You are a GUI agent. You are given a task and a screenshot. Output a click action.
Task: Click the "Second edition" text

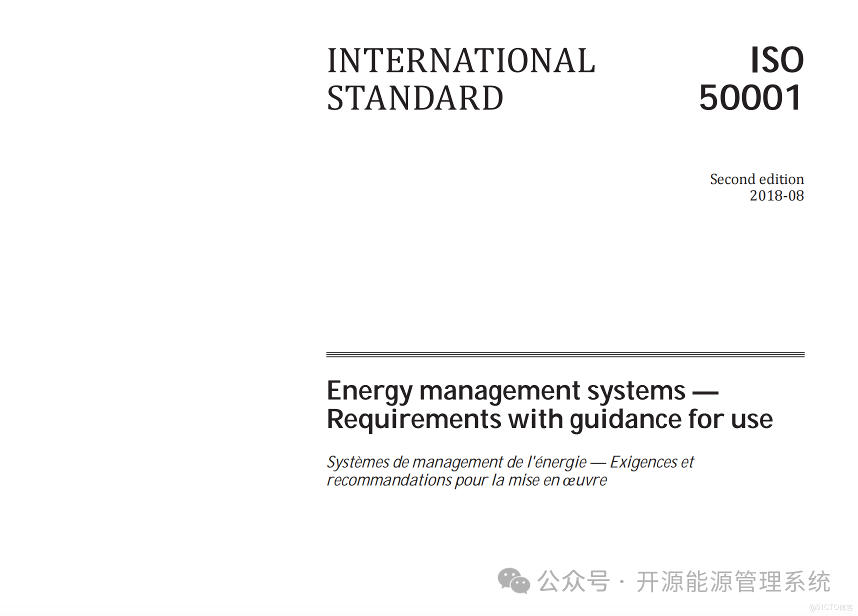coord(757,179)
